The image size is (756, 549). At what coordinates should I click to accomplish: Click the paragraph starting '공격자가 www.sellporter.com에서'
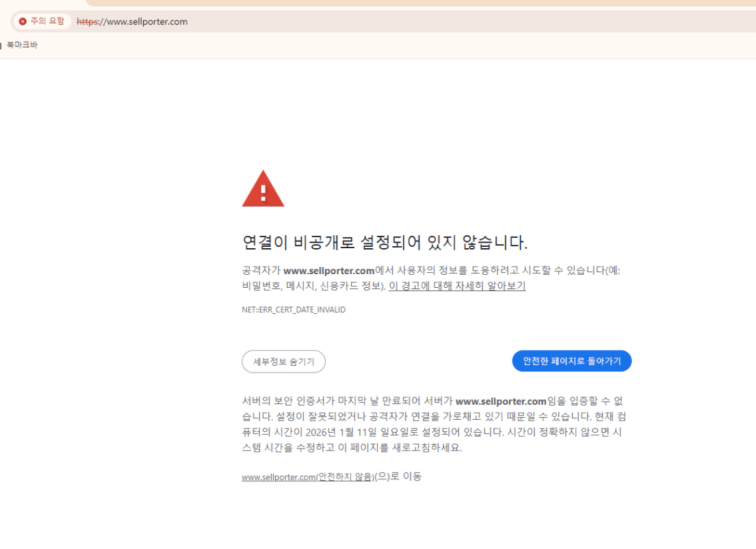click(x=431, y=278)
